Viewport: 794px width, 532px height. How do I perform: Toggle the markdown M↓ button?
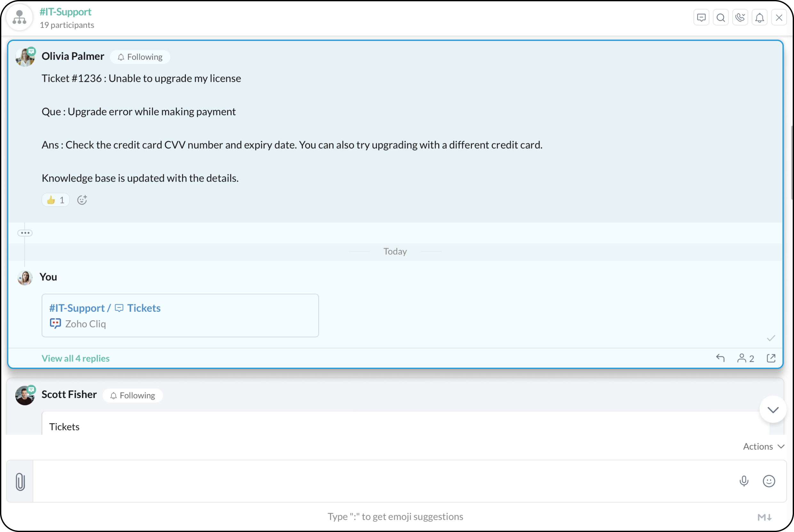pyautogui.click(x=765, y=517)
